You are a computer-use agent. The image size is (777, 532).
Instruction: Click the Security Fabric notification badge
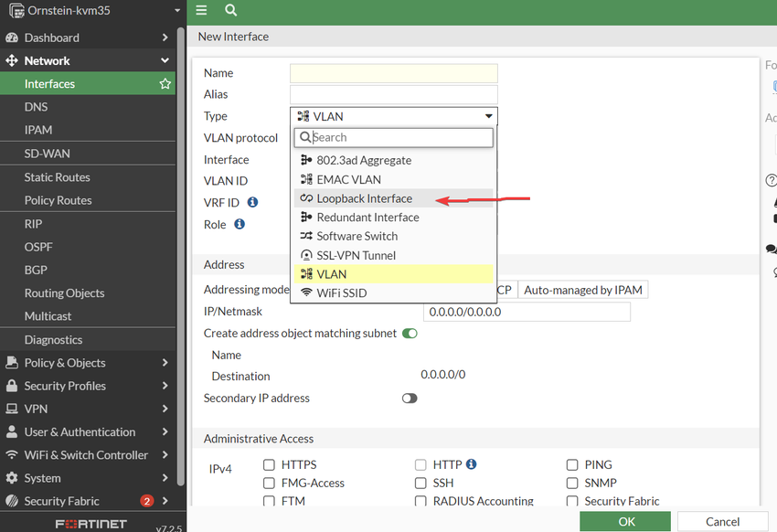pyautogui.click(x=146, y=501)
